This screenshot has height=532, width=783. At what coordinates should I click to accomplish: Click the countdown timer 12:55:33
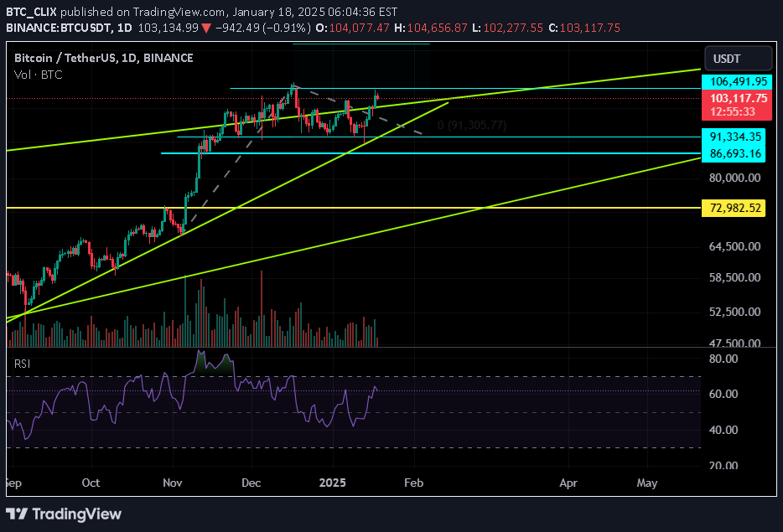[733, 111]
